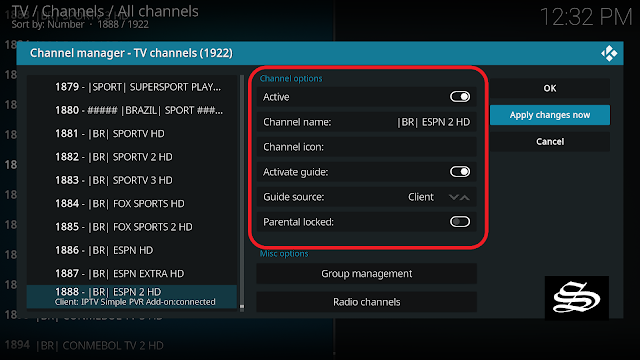
Task: Select CONMEBOL TV 2 HD in background list
Action: pyautogui.click(x=100, y=346)
